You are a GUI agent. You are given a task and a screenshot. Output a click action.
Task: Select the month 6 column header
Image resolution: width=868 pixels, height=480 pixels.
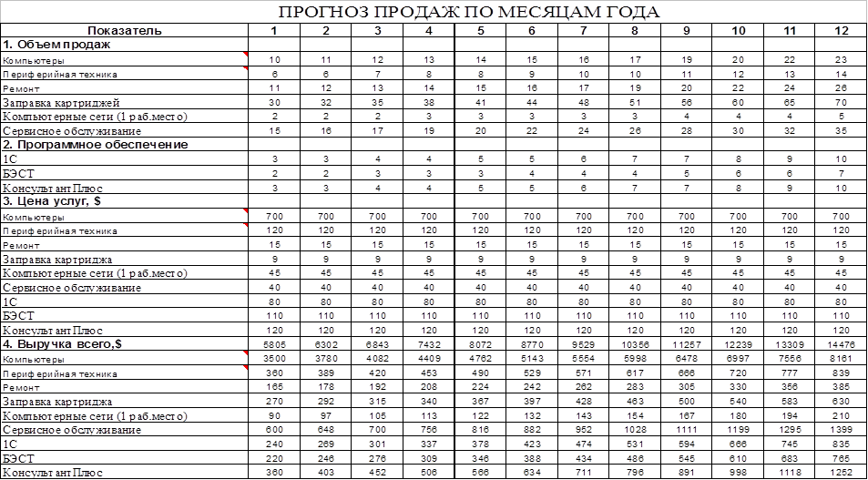531,30
